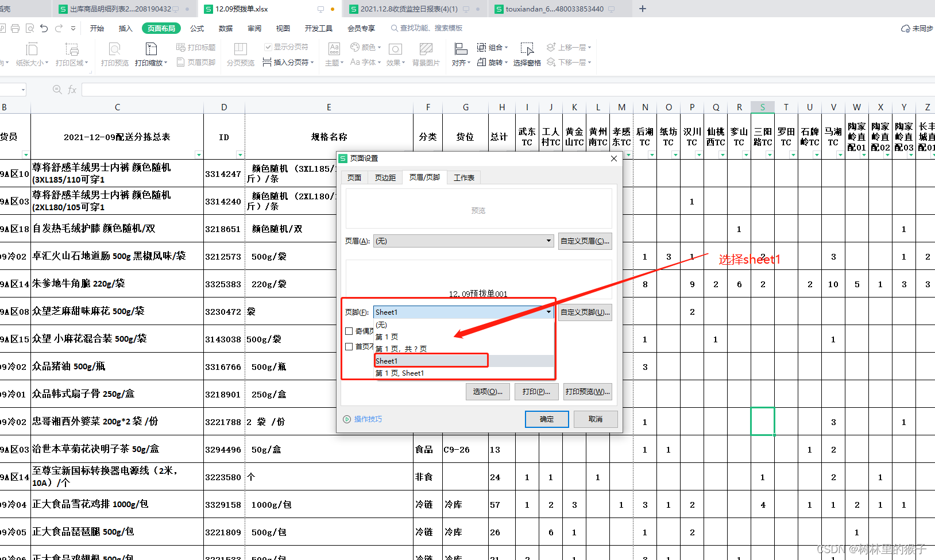The height and width of the screenshot is (560, 935).
Task: Cancel the page setup dialog with 取消
Action: tap(596, 419)
